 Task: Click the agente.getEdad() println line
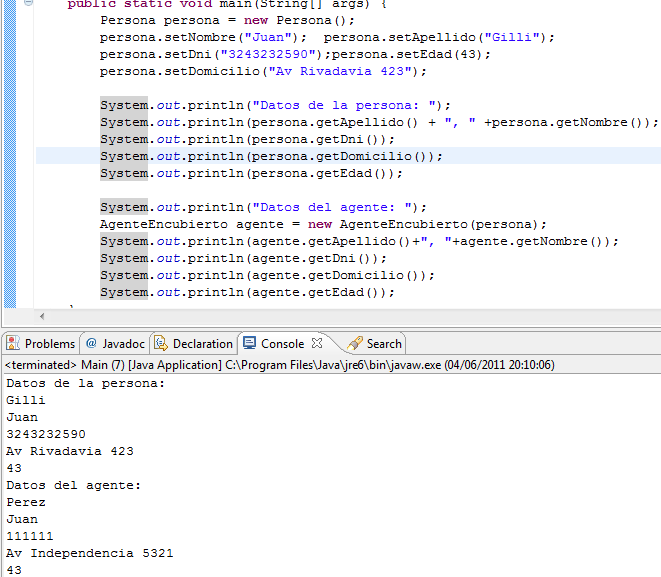point(247,292)
